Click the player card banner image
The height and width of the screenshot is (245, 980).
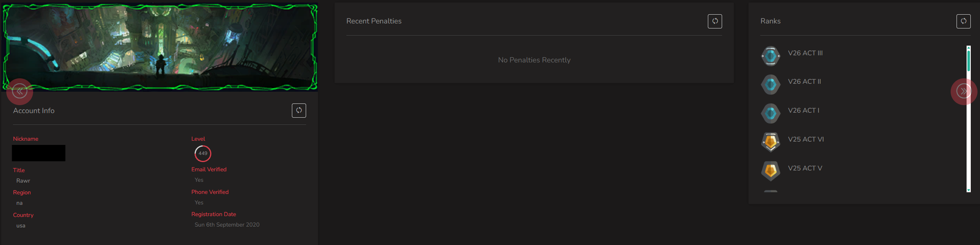point(160,47)
